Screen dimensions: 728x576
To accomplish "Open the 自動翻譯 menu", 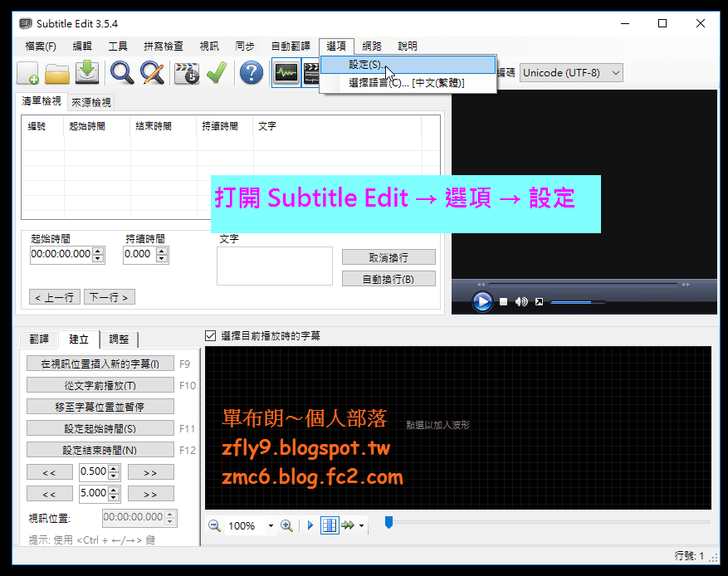I will click(291, 46).
